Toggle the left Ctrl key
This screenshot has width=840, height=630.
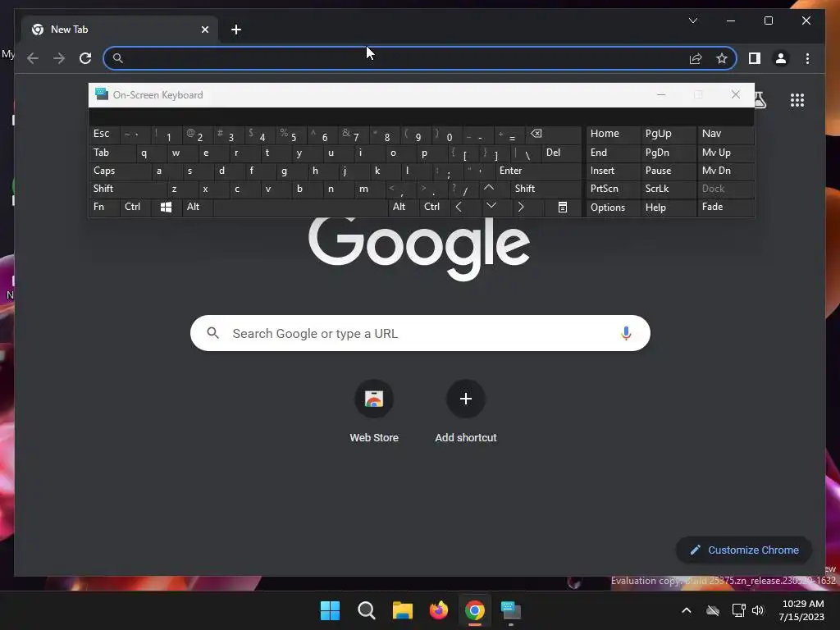point(135,208)
